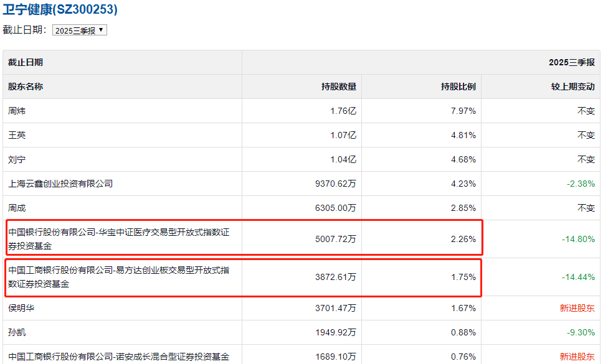This screenshot has height=364, width=603.
Task: Select shareholder 王英 row name
Action: (17, 135)
